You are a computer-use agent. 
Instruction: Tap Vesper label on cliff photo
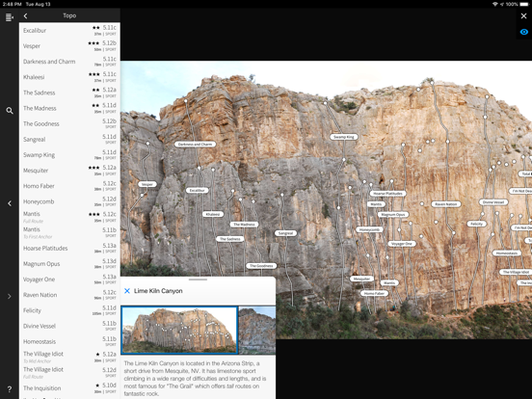coord(147,184)
